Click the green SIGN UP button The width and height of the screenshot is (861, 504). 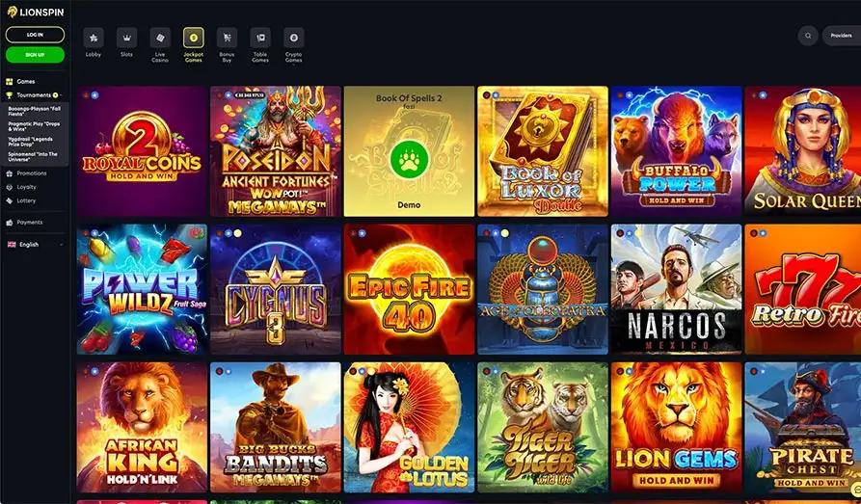pyautogui.click(x=35, y=55)
